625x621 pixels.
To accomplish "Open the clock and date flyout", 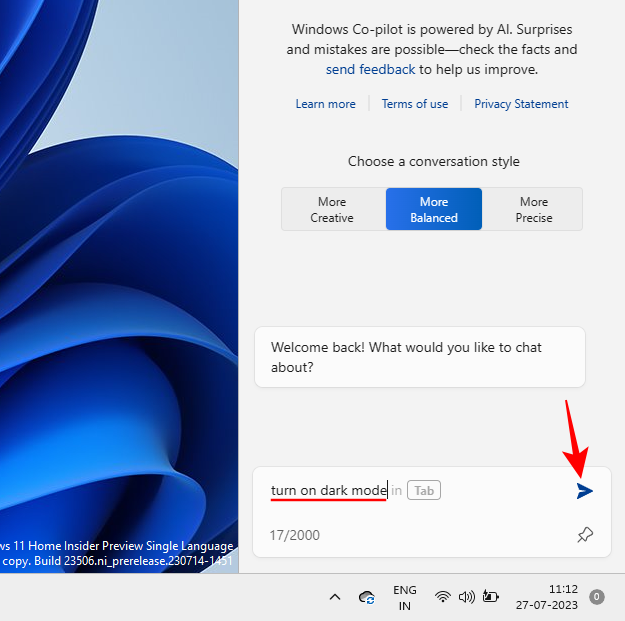I will 549,597.
